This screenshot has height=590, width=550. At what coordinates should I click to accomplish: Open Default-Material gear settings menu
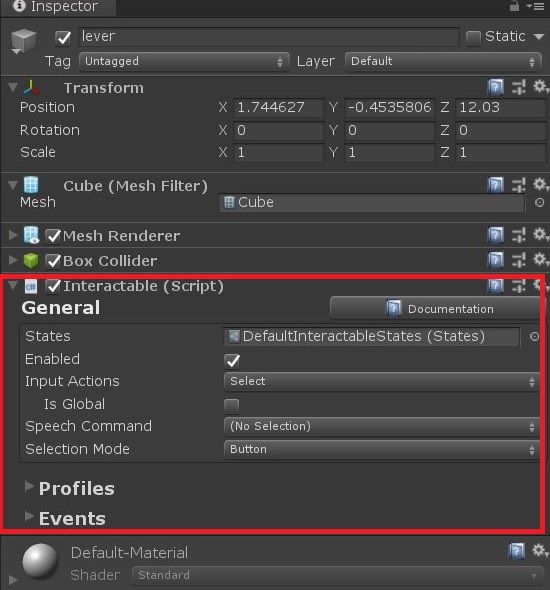[x=540, y=550]
